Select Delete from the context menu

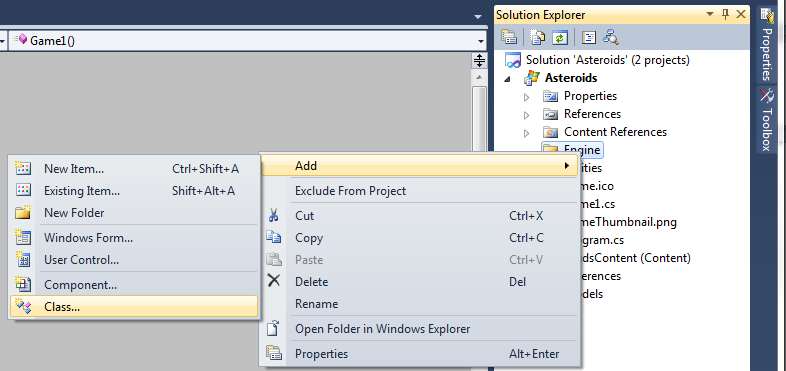coord(420,282)
